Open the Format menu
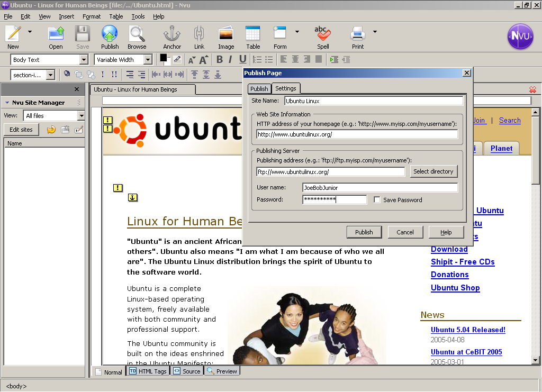The width and height of the screenshot is (542, 392). 92,16
